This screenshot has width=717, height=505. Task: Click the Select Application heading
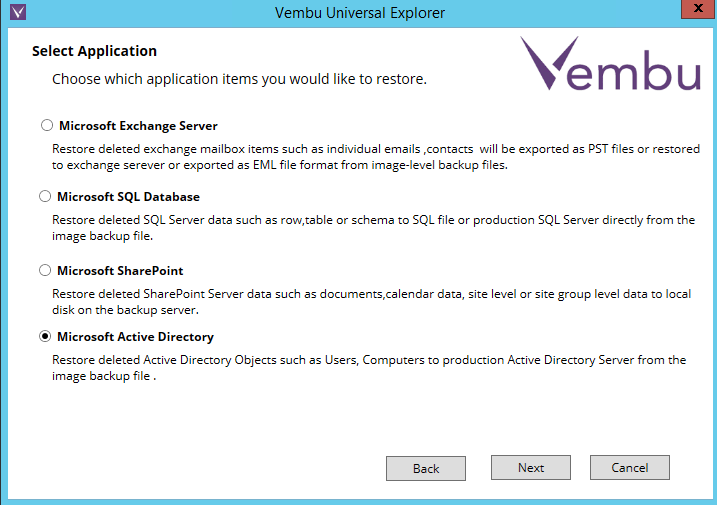tap(94, 51)
